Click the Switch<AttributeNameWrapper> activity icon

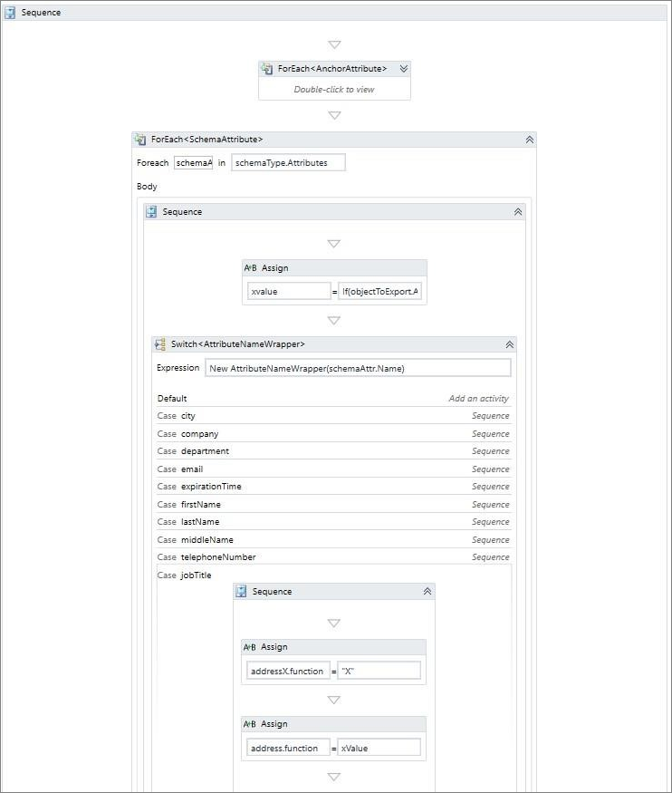coord(160,344)
